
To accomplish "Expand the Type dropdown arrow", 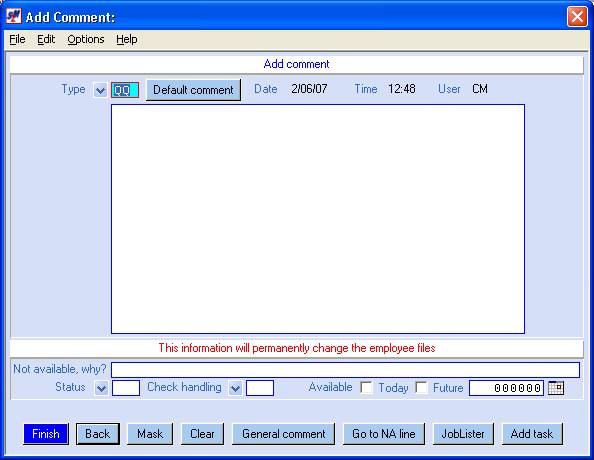I will pyautogui.click(x=100, y=91).
